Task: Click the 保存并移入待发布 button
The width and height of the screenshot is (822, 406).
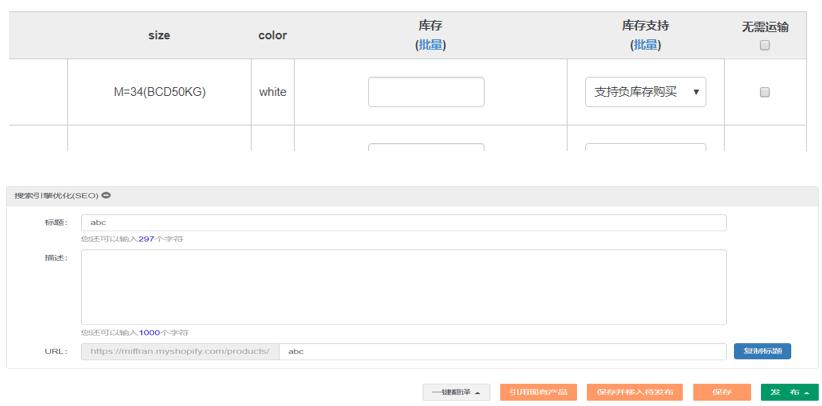Action: pos(635,392)
